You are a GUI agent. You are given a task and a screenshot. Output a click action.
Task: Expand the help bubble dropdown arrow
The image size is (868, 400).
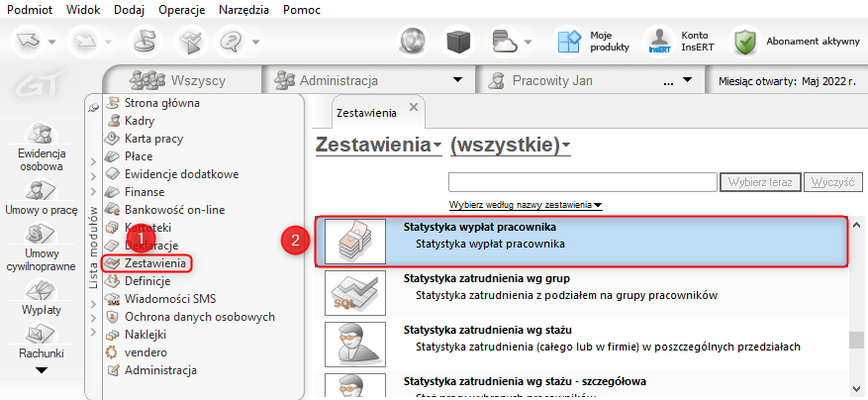(254, 42)
